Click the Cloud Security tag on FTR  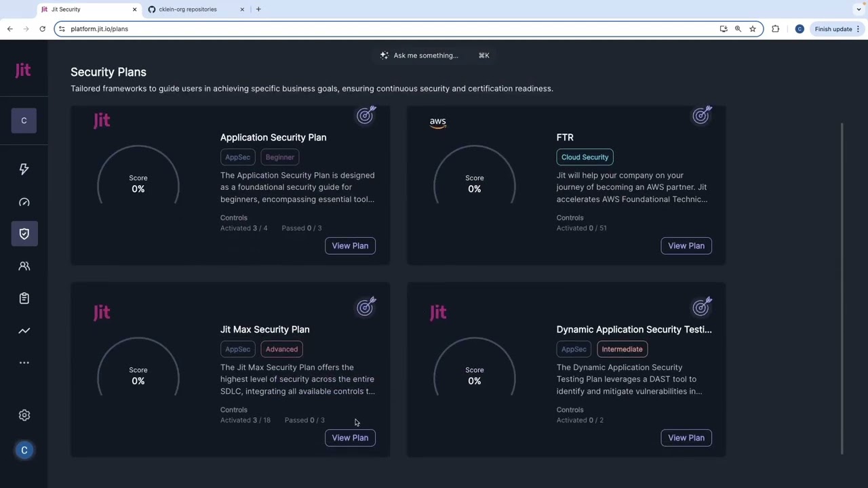tap(585, 157)
